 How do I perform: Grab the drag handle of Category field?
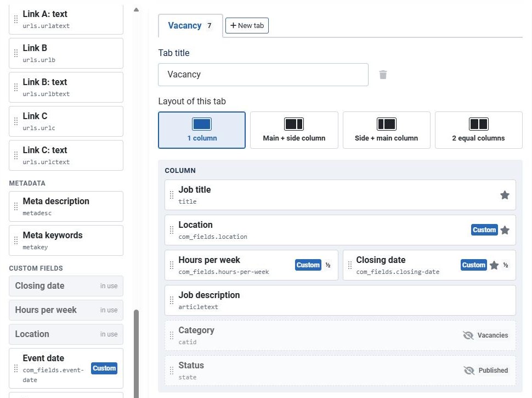pyautogui.click(x=172, y=335)
